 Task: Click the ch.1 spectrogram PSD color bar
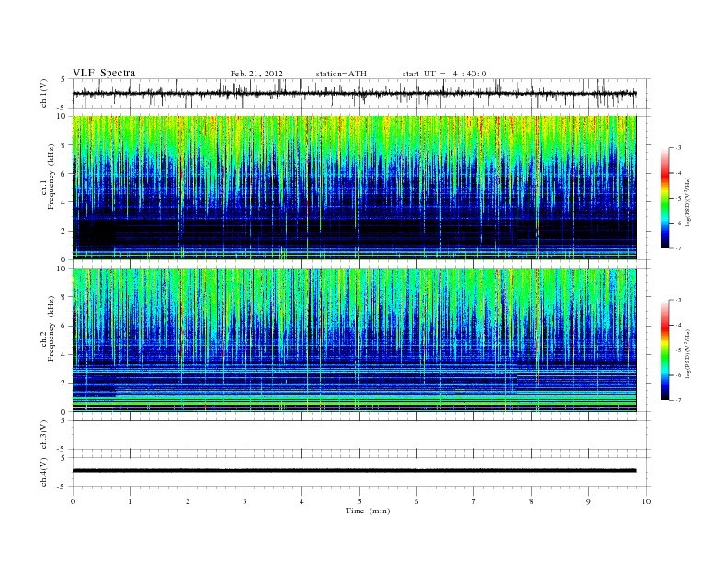coord(665,199)
